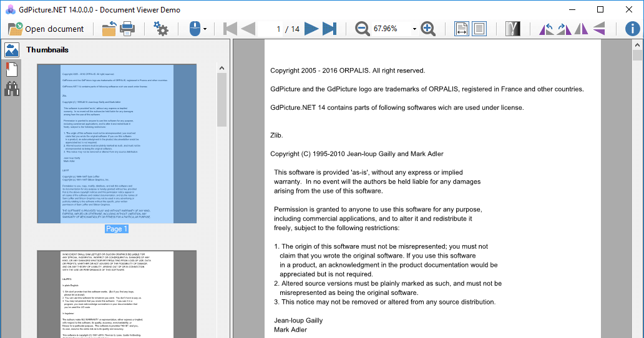Image resolution: width=644 pixels, height=338 pixels.
Task: Click the document viewer scrollbar thumb
Action: tap(637, 56)
